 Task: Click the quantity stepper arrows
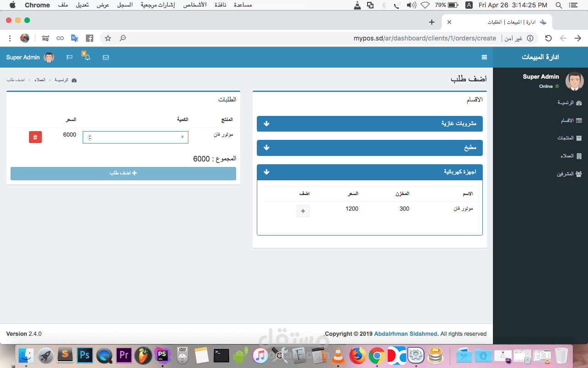pos(90,137)
